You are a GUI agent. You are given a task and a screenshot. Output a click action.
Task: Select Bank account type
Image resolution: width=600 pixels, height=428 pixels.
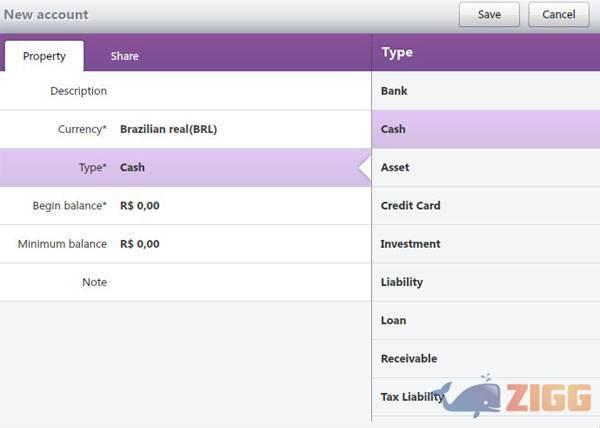point(485,91)
